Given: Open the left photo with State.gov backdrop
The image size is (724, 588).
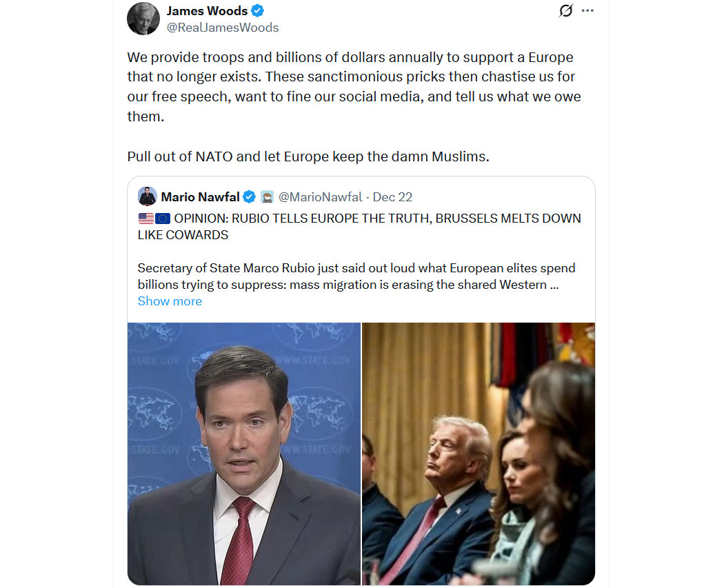Looking at the screenshot, I should (x=244, y=454).
